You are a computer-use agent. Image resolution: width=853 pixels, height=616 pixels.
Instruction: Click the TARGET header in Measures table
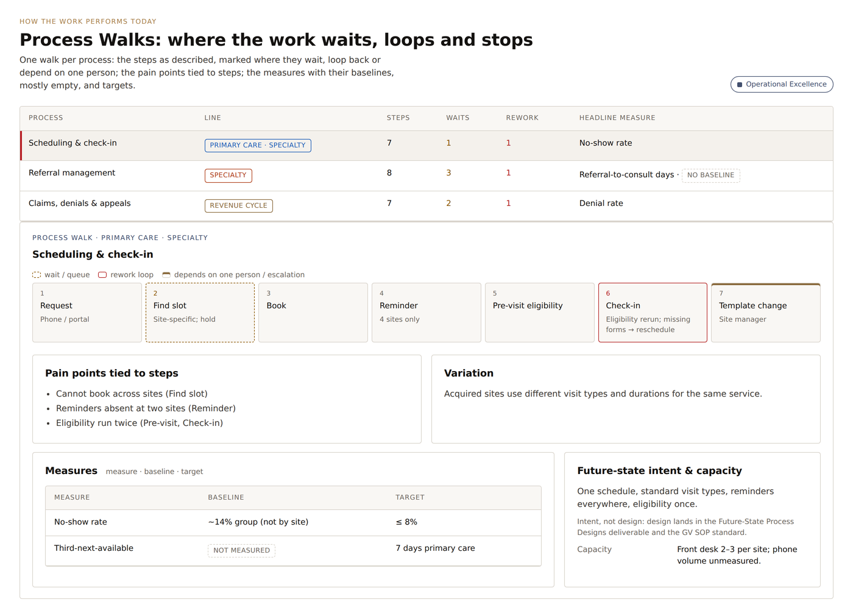(x=410, y=498)
